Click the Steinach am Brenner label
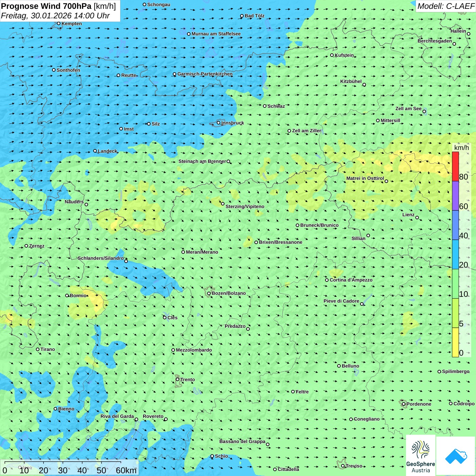The height and width of the screenshot is (476, 476). pyautogui.click(x=202, y=161)
